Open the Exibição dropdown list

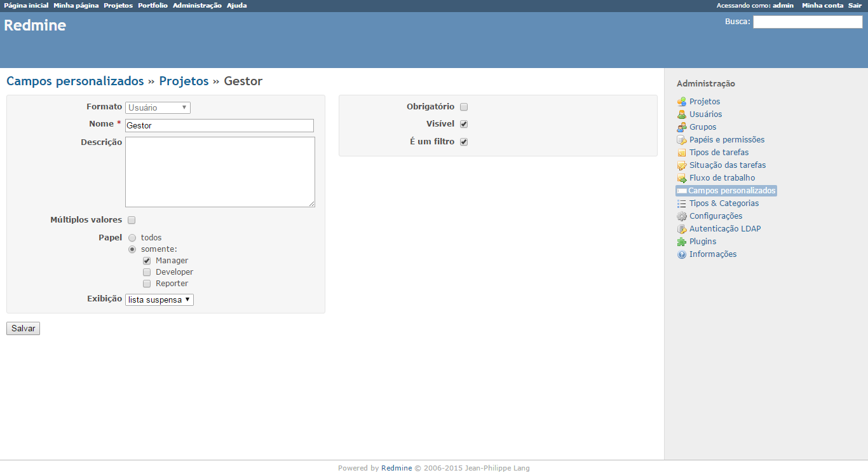pos(159,299)
